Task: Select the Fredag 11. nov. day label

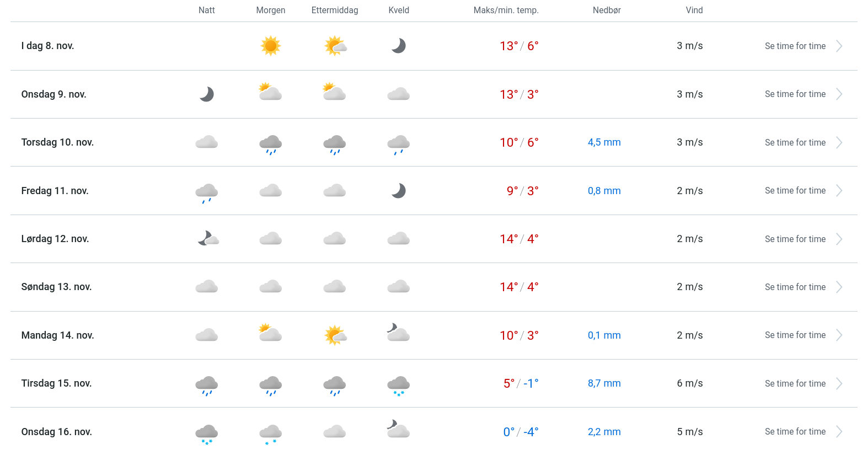Action: pyautogui.click(x=55, y=191)
